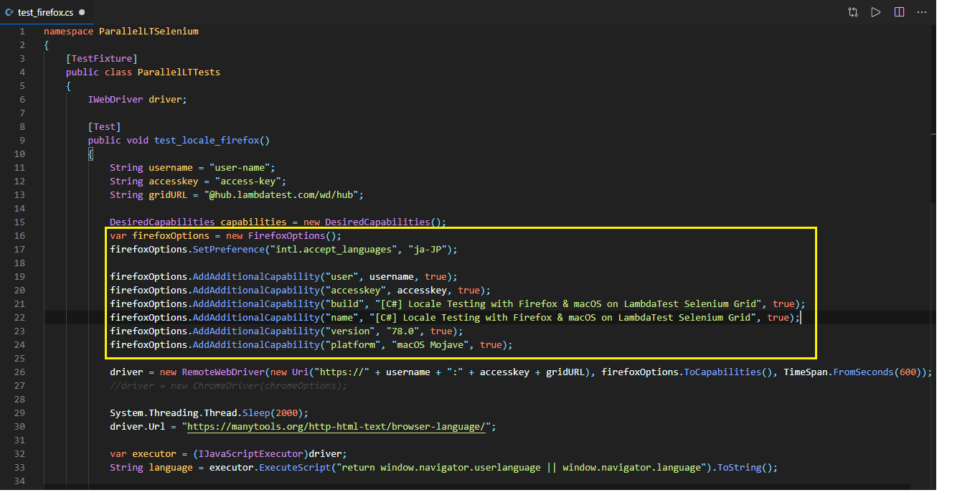Open the More Actions ellipsis menu
980x495 pixels.
922,12
